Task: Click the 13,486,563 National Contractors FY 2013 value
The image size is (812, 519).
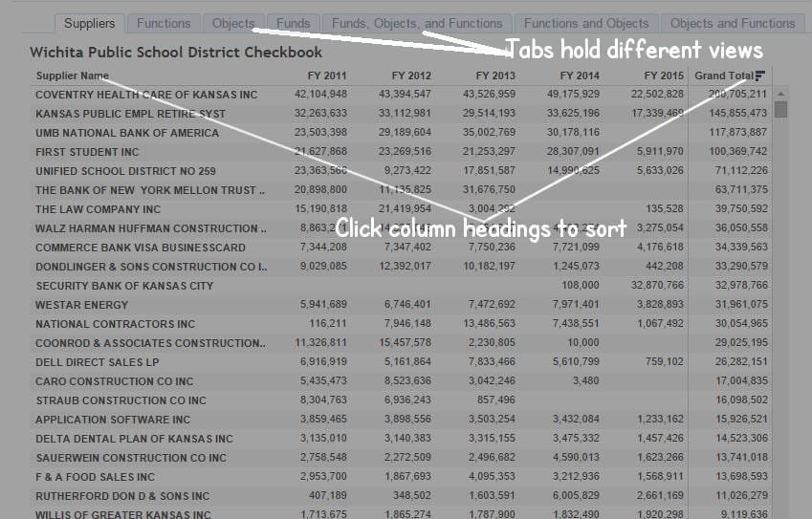Action: [x=490, y=324]
